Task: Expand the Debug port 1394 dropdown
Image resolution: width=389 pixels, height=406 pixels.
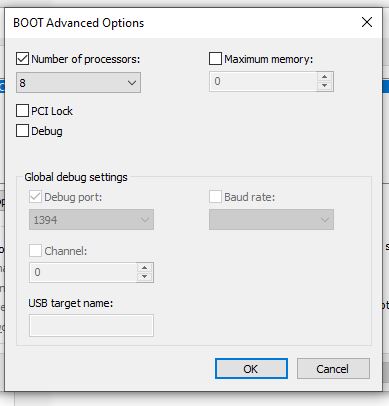Action: (91, 219)
